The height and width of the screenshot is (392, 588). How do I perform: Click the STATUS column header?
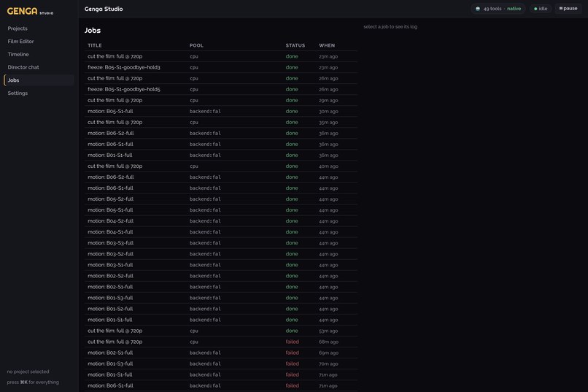tap(295, 45)
